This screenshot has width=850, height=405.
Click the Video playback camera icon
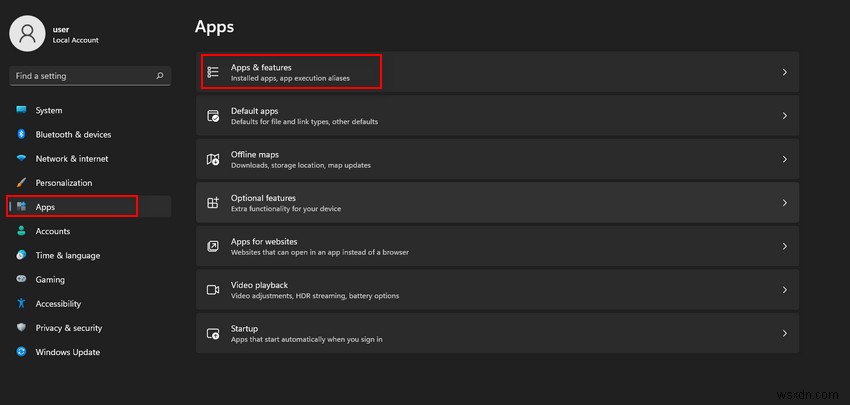click(213, 289)
